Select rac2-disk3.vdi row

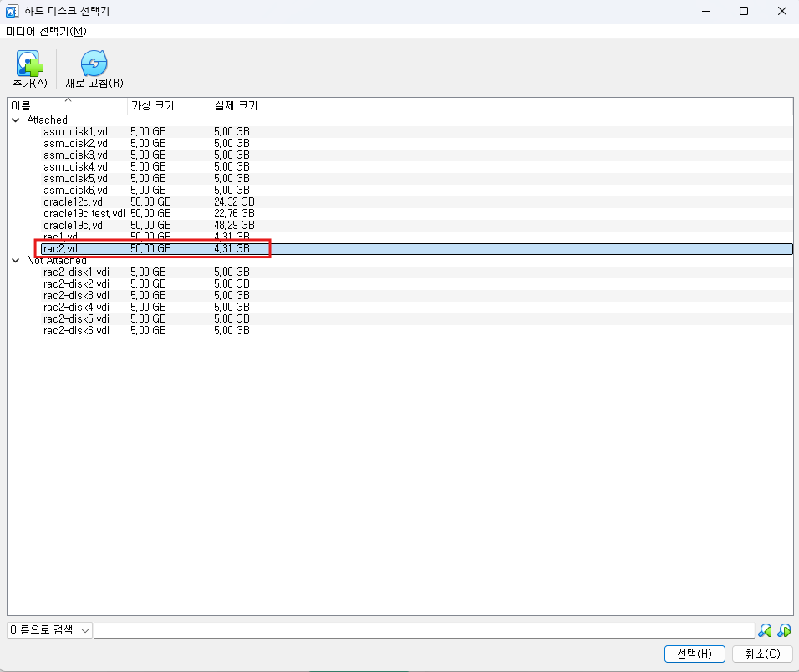coord(417,296)
